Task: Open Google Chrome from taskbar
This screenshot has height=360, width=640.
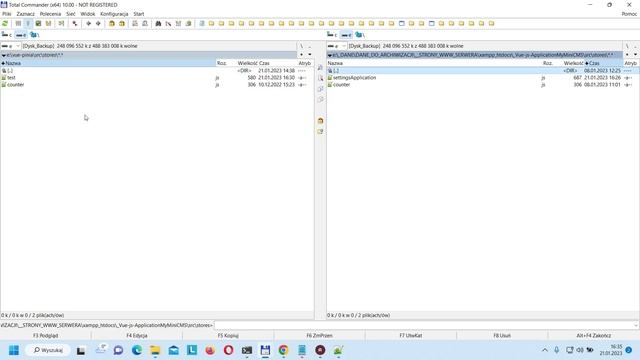Action: (283, 350)
